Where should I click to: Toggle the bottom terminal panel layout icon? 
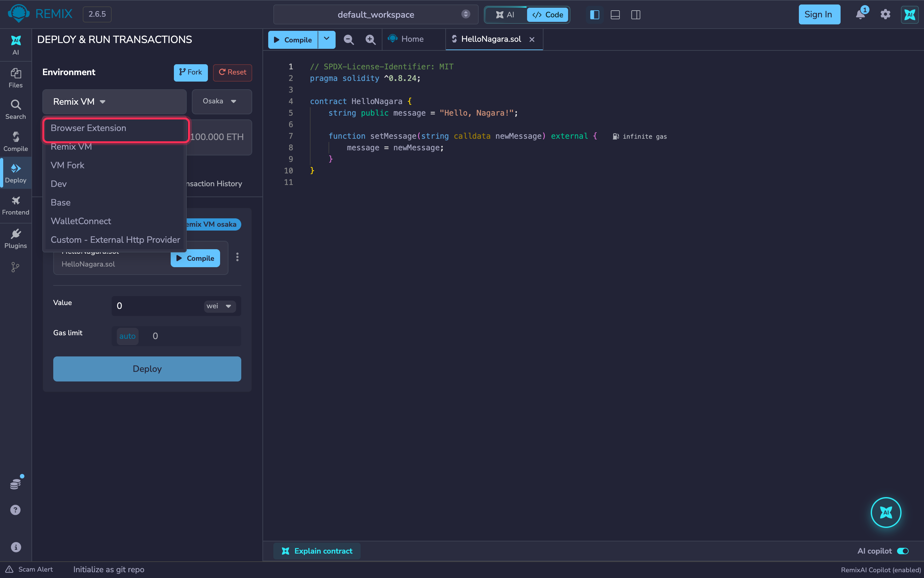tap(615, 14)
